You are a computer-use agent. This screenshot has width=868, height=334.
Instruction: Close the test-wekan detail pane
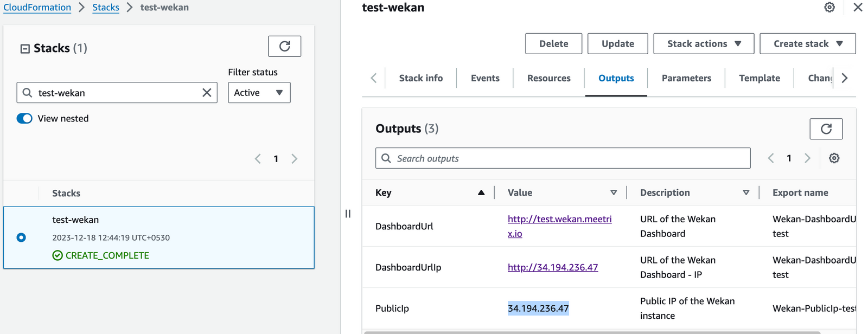tap(858, 8)
